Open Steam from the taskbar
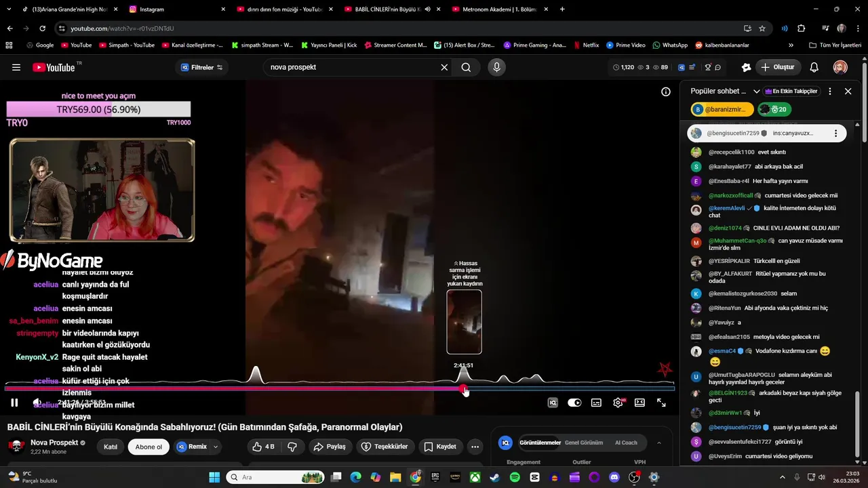 [x=495, y=477]
